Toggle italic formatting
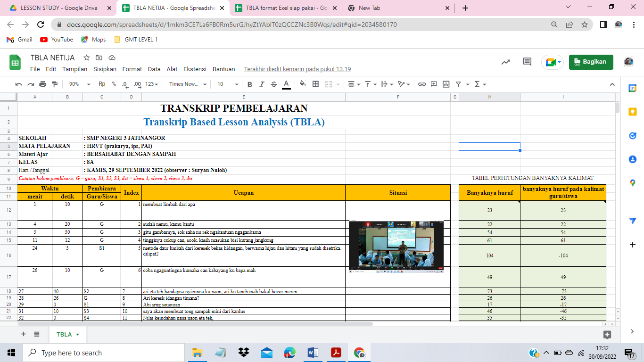The image size is (644, 362). point(262,84)
